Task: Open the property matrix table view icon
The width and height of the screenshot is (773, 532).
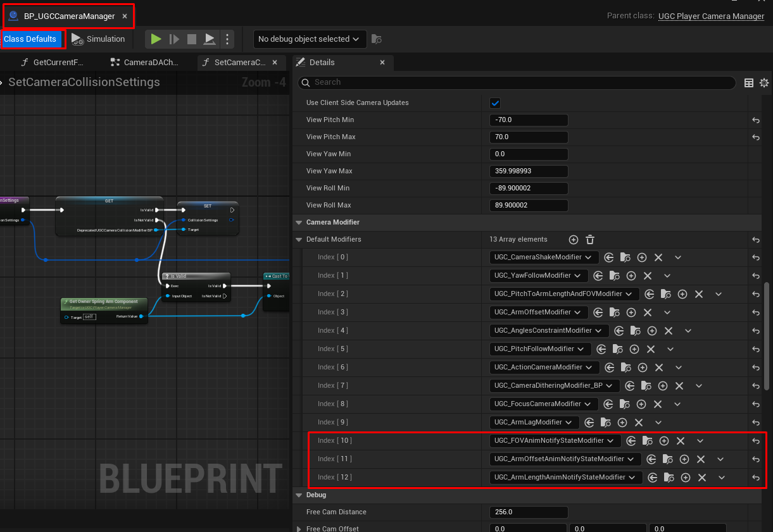Action: [x=749, y=83]
